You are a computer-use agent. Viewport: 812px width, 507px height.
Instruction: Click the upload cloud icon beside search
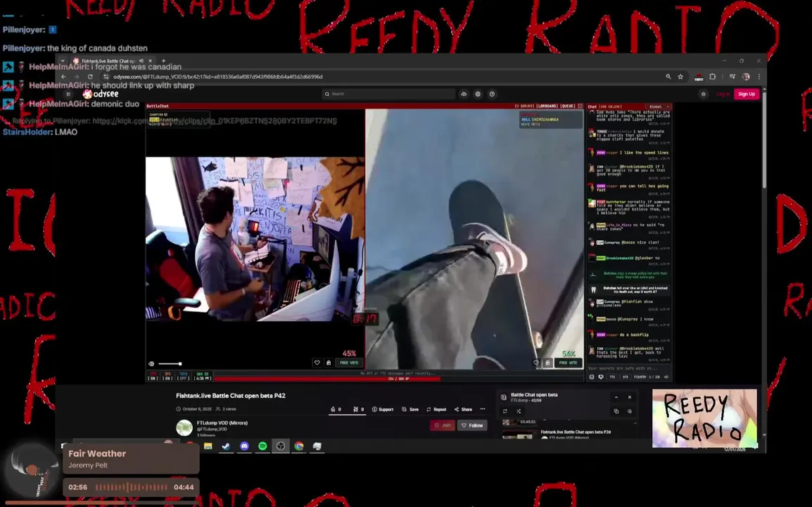pyautogui.click(x=464, y=94)
